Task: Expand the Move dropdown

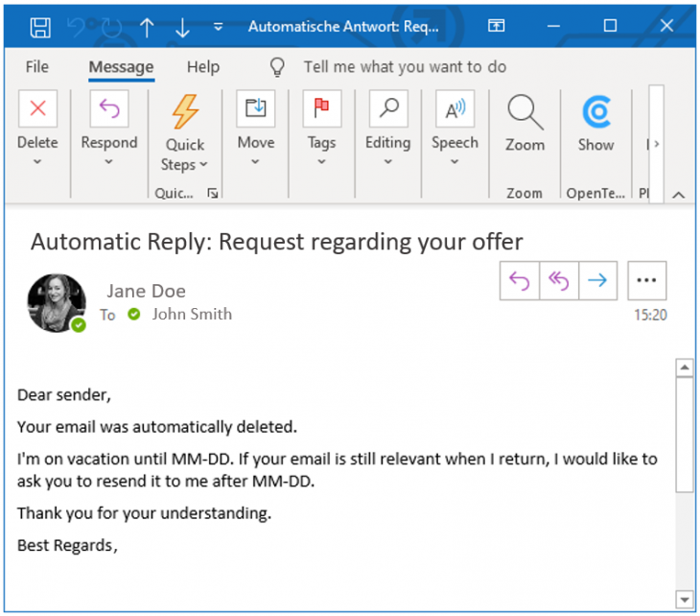Action: coord(255,162)
